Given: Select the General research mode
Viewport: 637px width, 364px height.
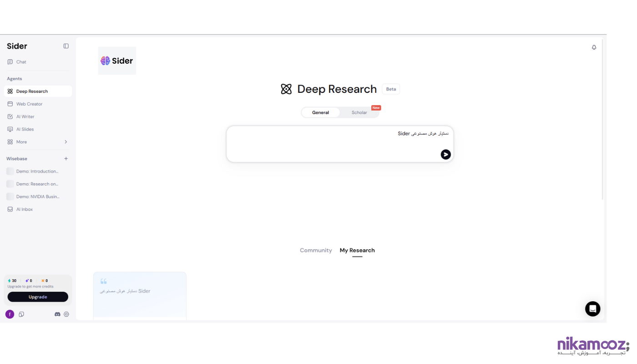Looking at the screenshot, I should pos(320,113).
